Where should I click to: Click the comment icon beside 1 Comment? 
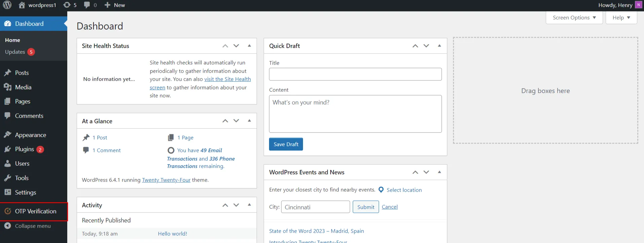86,150
